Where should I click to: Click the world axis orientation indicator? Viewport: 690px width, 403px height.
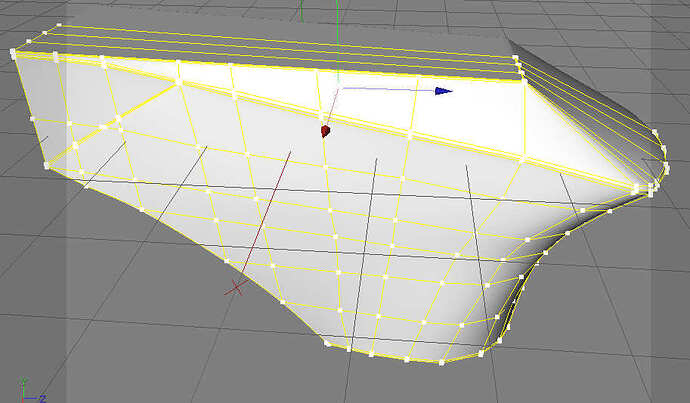click(x=32, y=391)
